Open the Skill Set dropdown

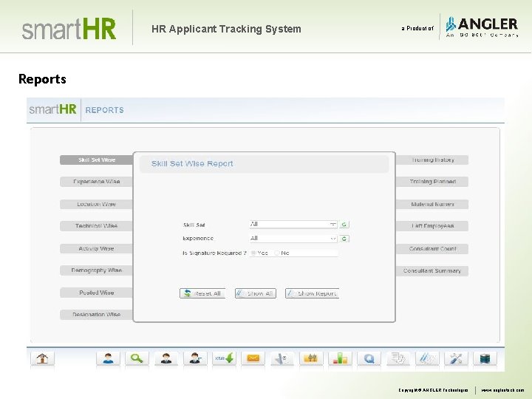tap(293, 225)
